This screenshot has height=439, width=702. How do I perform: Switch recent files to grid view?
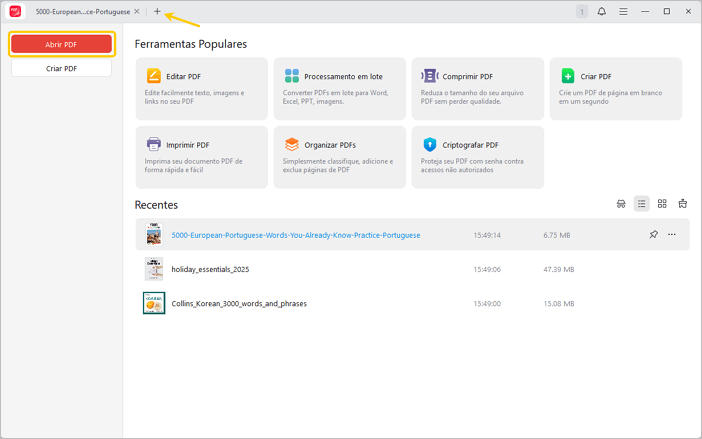tap(662, 204)
